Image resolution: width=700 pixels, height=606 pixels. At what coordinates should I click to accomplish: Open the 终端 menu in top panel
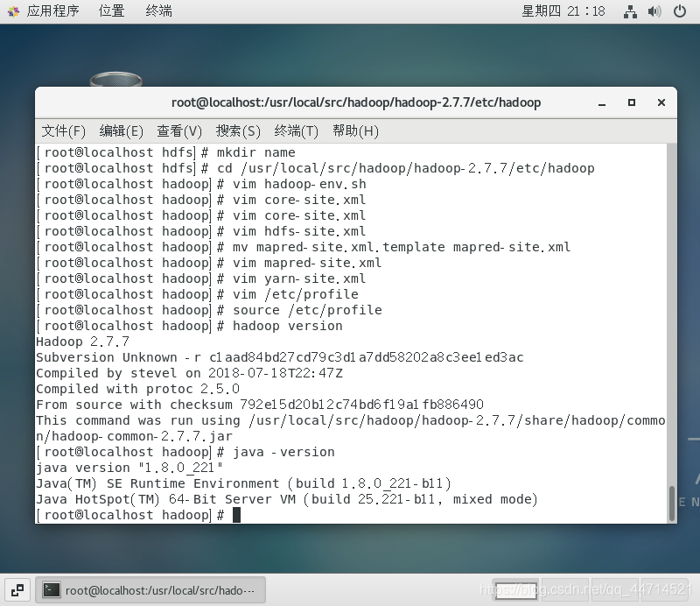point(158,11)
